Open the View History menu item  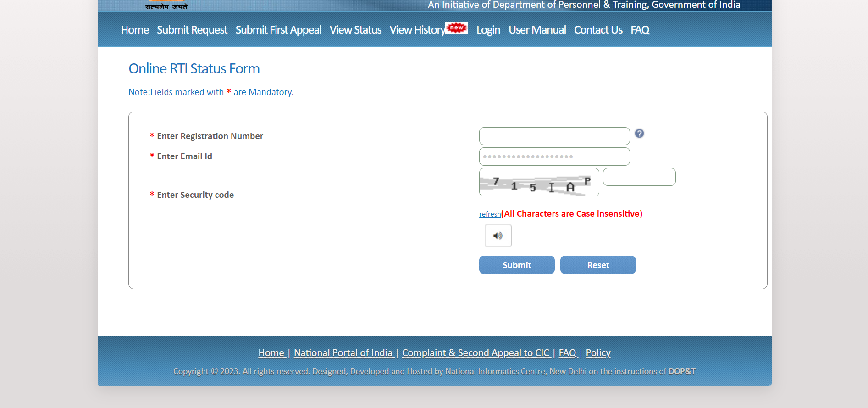click(x=417, y=30)
